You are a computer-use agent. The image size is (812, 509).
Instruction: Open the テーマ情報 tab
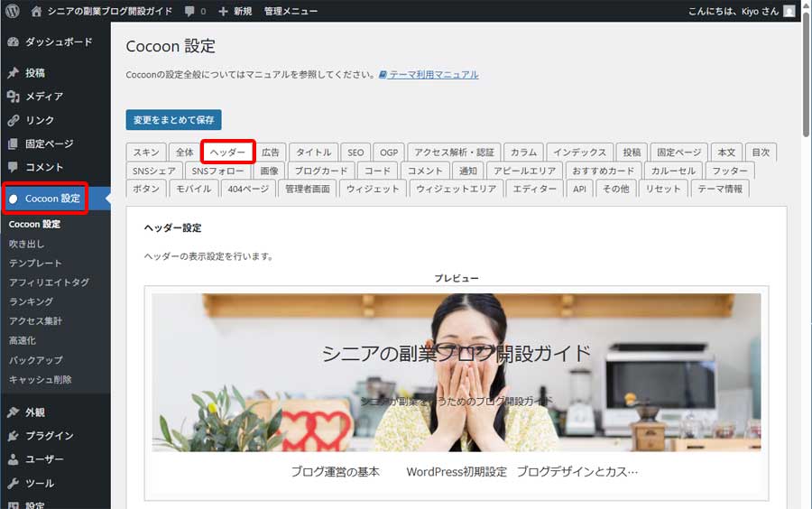tap(720, 189)
